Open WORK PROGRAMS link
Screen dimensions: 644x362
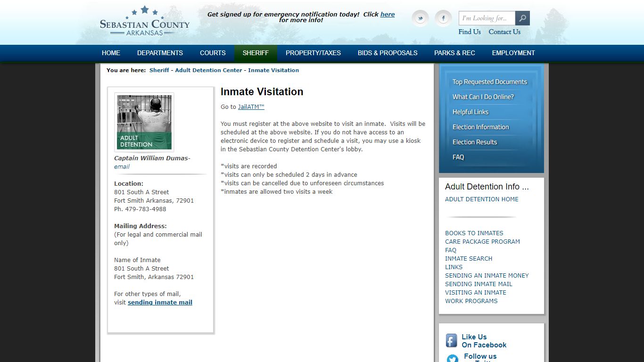pyautogui.click(x=471, y=301)
